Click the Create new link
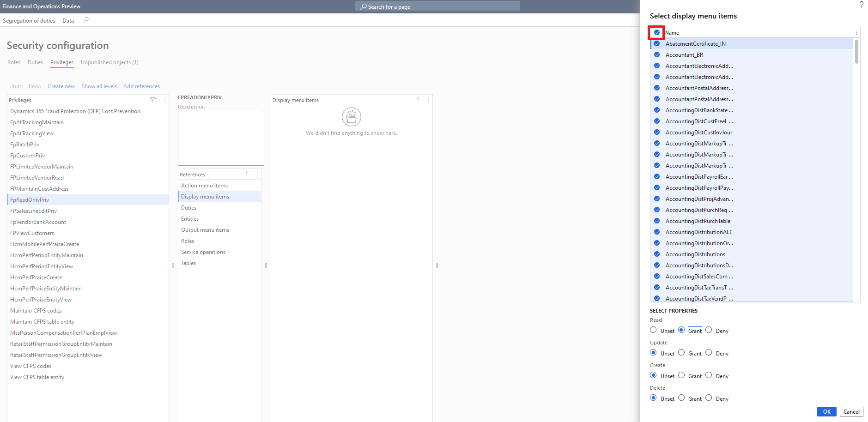This screenshot has width=868, height=422. [x=61, y=86]
